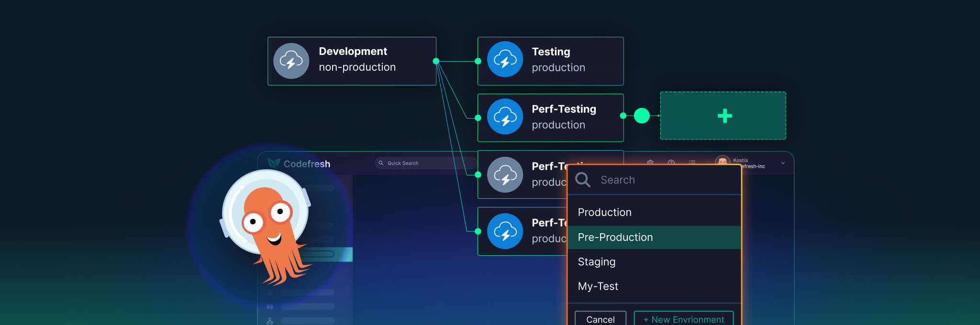Screen dimensions: 980x325
Task: Click the Codefresh logo
Action: pos(299,163)
